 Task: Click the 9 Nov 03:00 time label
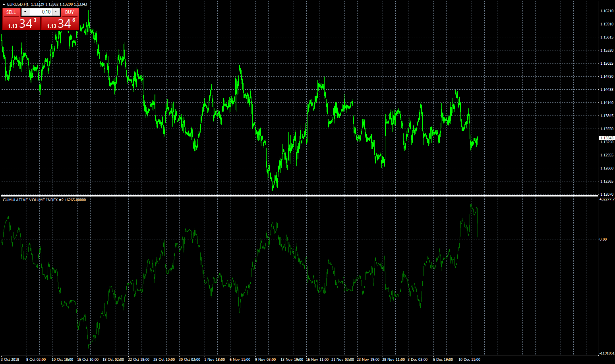point(265,360)
